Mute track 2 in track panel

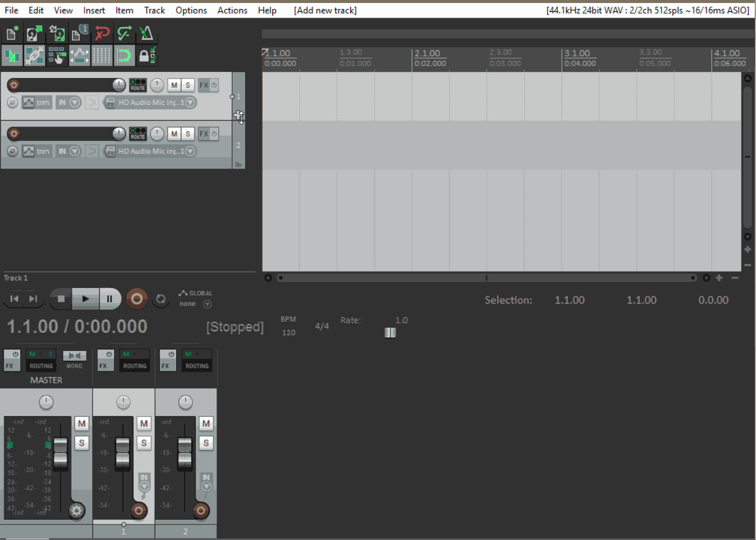pos(174,133)
